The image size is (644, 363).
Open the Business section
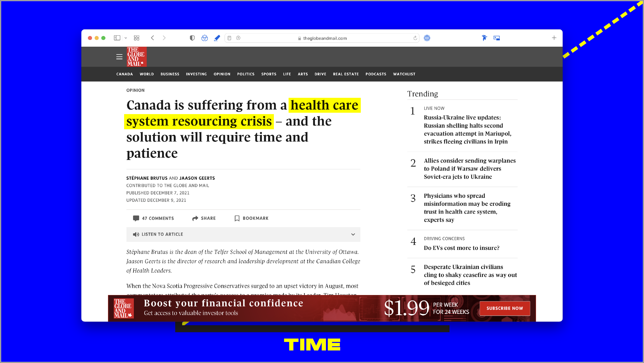click(x=170, y=74)
